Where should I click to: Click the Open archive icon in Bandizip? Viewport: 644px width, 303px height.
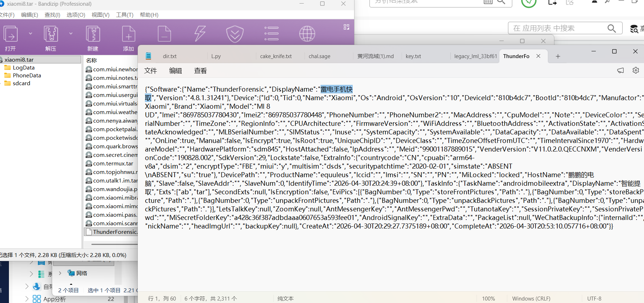pyautogui.click(x=10, y=34)
